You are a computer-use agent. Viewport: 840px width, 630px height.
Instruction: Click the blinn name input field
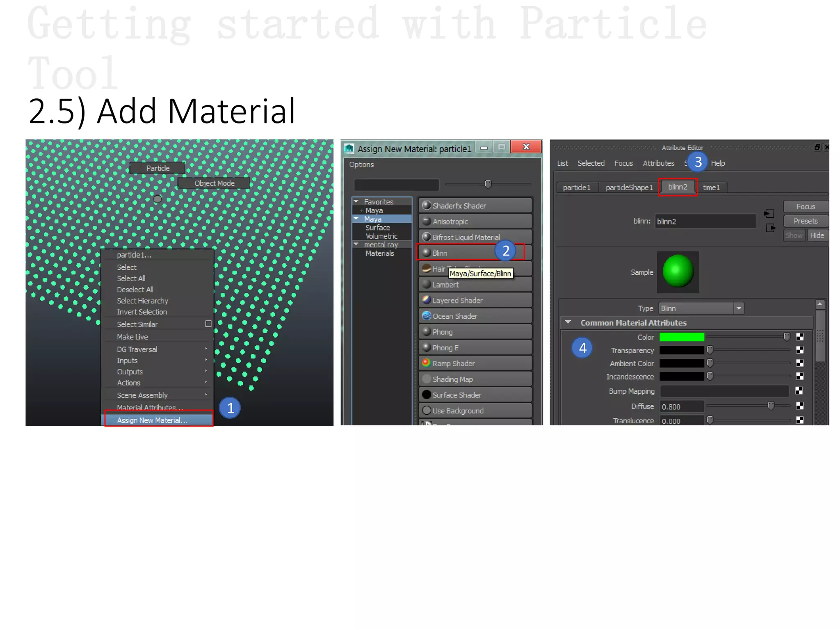click(x=705, y=221)
